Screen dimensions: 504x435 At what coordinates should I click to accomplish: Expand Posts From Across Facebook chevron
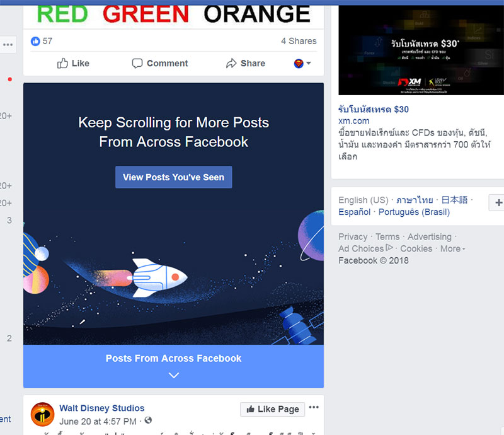[174, 375]
